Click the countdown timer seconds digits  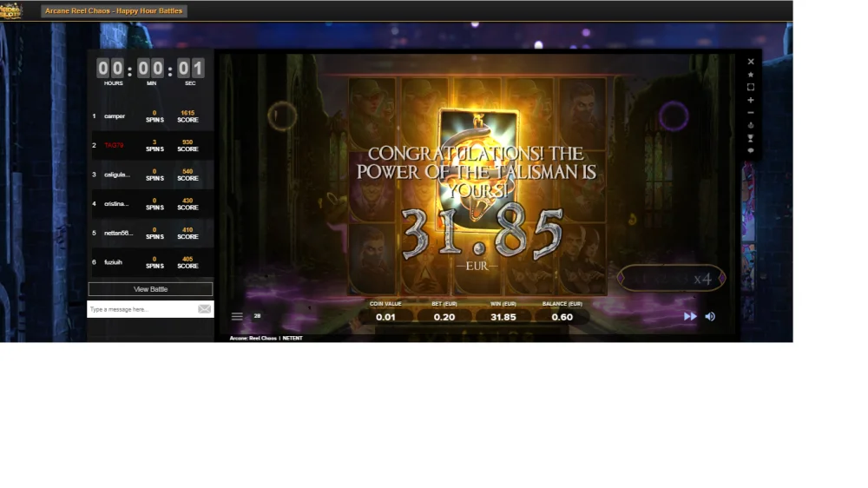191,68
